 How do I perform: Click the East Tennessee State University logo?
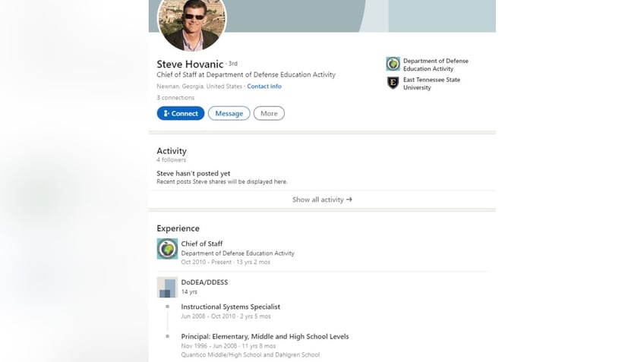click(393, 83)
